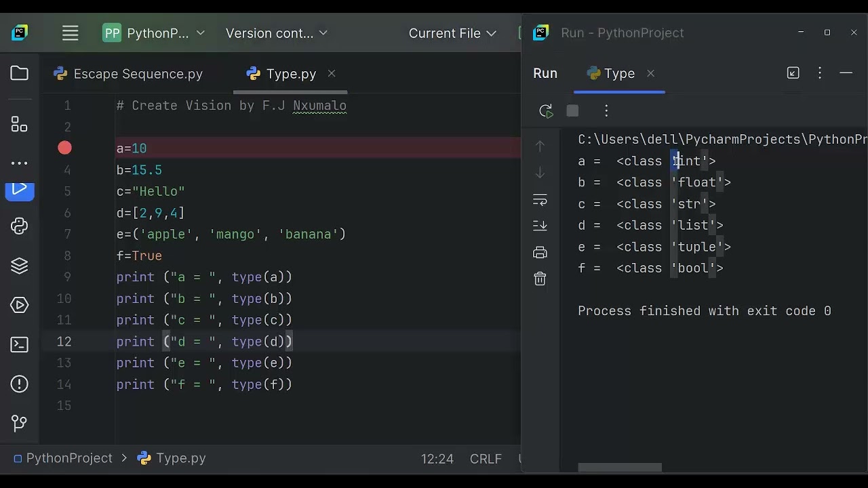Open the main hamburger menu
Screen dimensions: 868x488
71,33
